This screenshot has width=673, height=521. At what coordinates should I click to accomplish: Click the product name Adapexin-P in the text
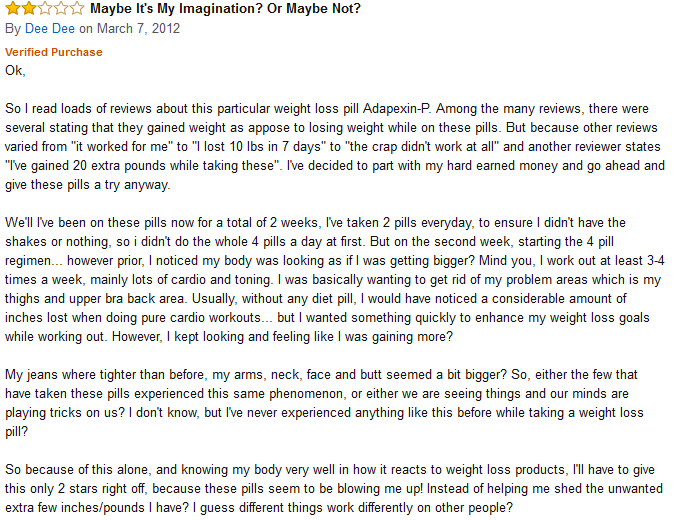click(x=397, y=108)
